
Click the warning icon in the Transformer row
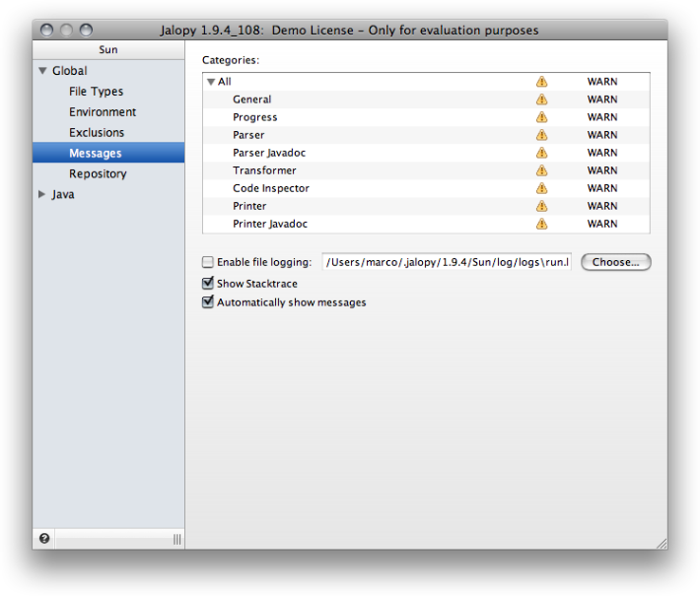click(541, 170)
